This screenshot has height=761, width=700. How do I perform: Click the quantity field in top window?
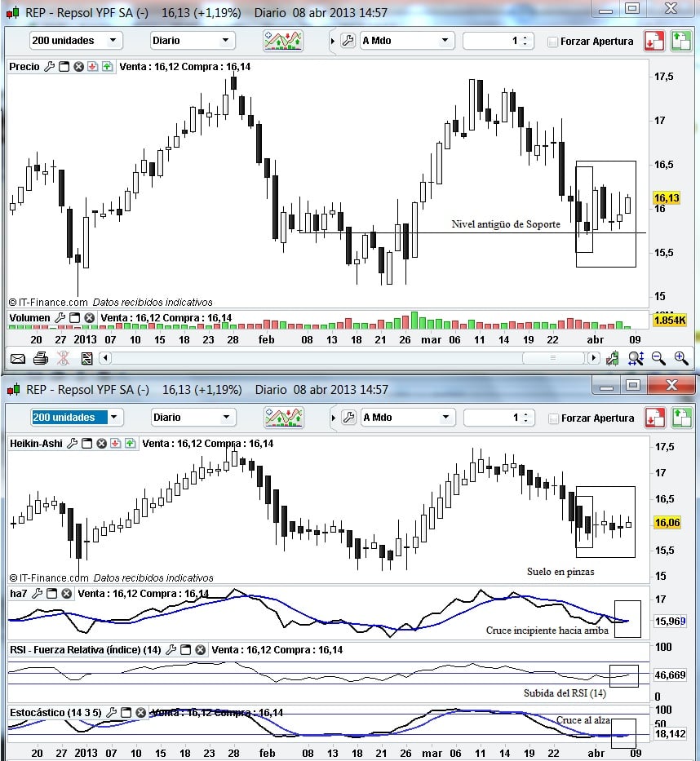click(498, 41)
